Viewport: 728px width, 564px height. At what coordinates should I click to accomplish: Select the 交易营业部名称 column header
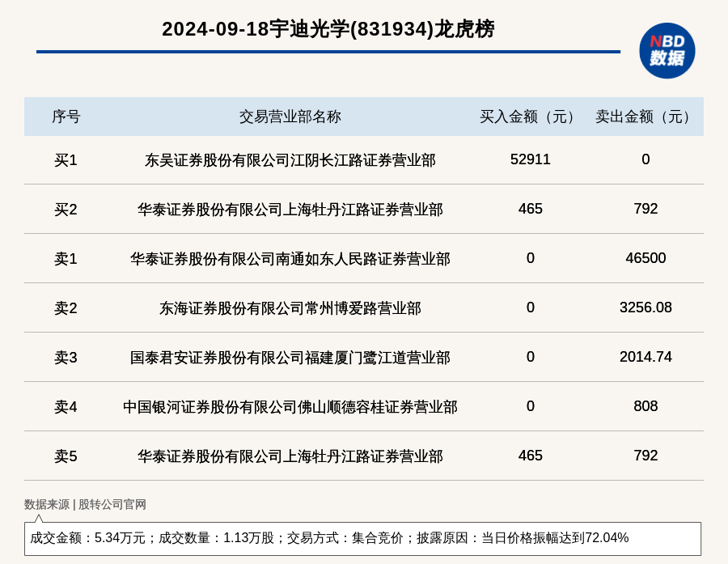point(290,117)
